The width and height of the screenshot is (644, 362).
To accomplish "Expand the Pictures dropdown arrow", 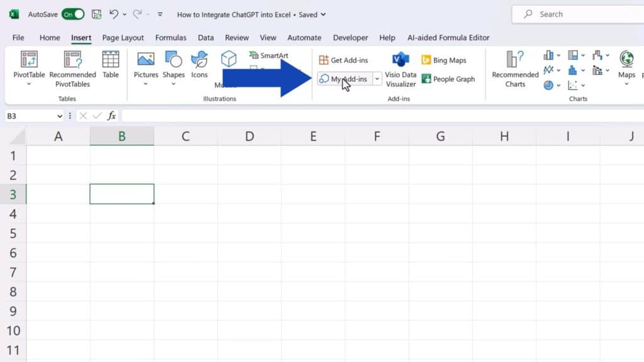I will [x=145, y=84].
